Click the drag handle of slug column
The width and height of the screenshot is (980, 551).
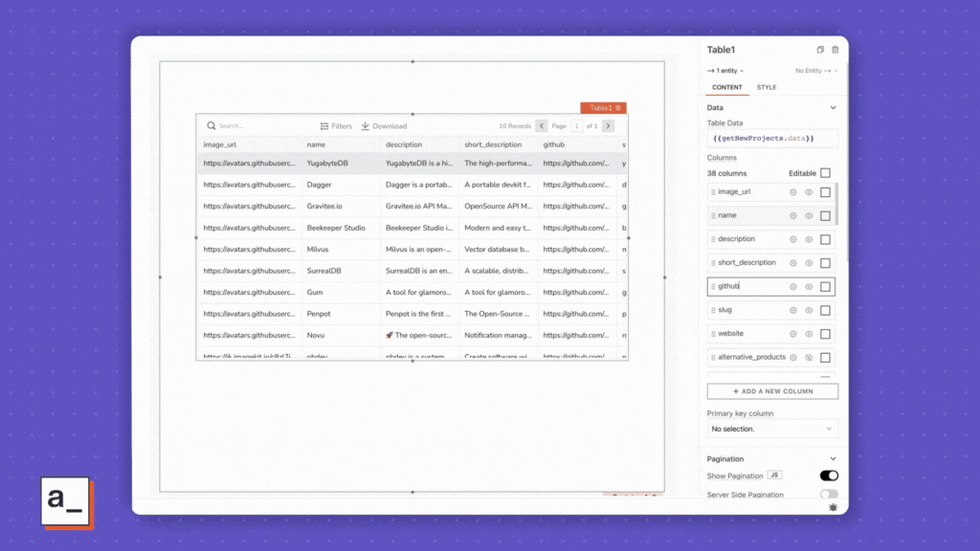(x=713, y=310)
